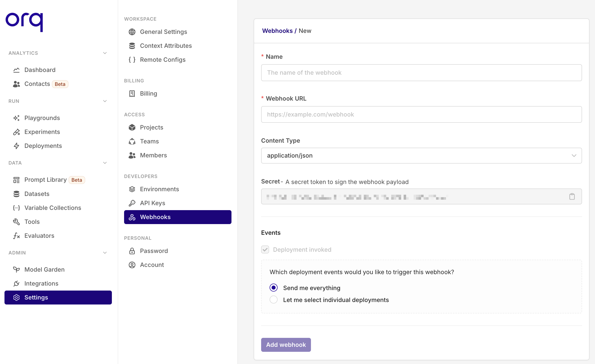Toggle the Deployment invoked checkbox

click(265, 249)
